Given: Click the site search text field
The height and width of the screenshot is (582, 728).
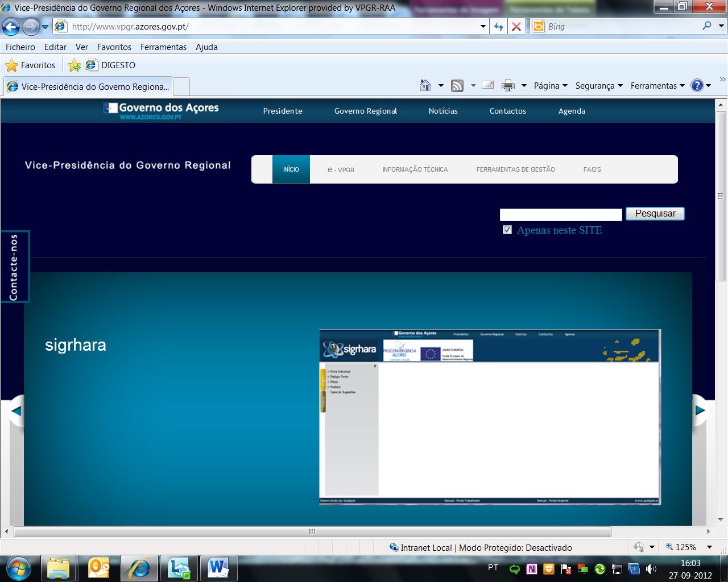Looking at the screenshot, I should coord(560,214).
